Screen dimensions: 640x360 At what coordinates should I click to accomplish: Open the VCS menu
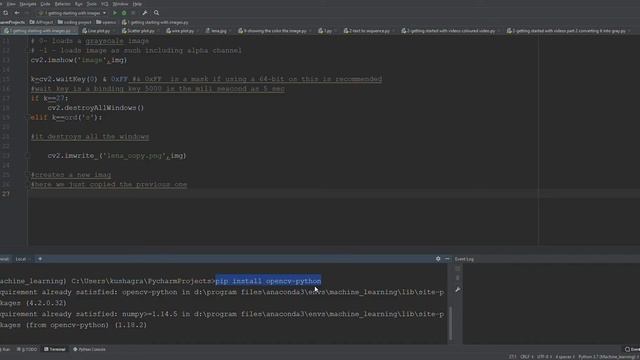click(x=105, y=4)
